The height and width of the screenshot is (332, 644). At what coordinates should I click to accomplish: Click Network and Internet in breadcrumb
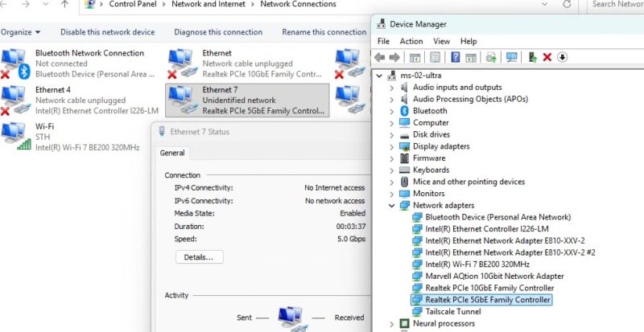208,4
